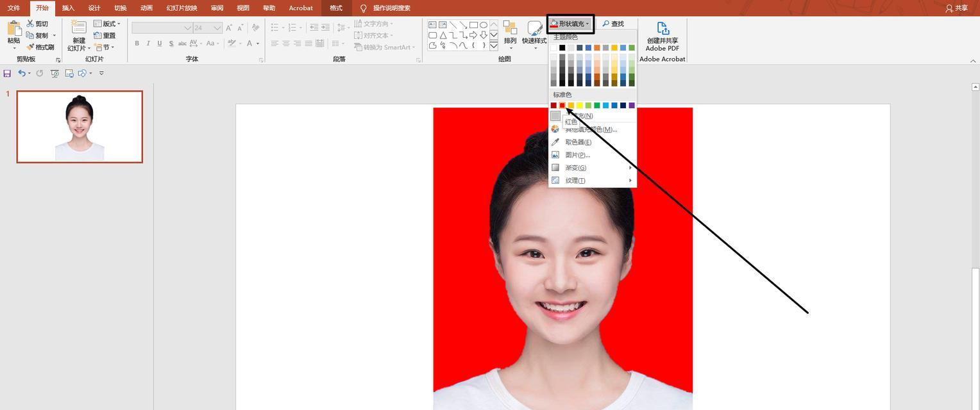The height and width of the screenshot is (410, 980).
Task: Open the Texture (纹理) submenu
Action: pyautogui.click(x=592, y=181)
